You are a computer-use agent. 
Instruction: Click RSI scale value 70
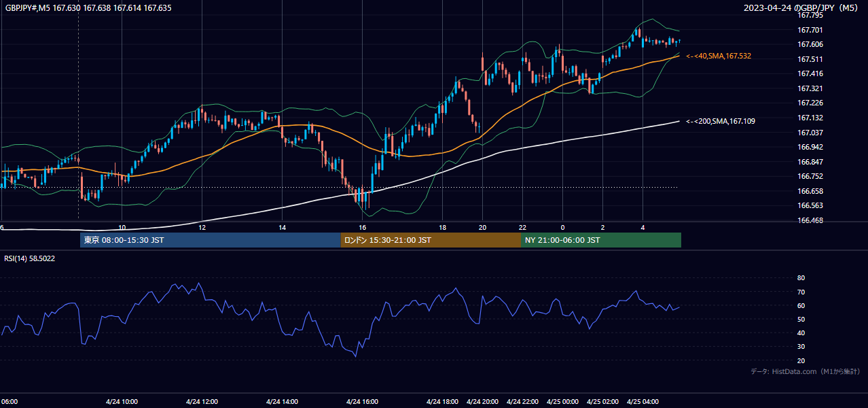[801, 292]
